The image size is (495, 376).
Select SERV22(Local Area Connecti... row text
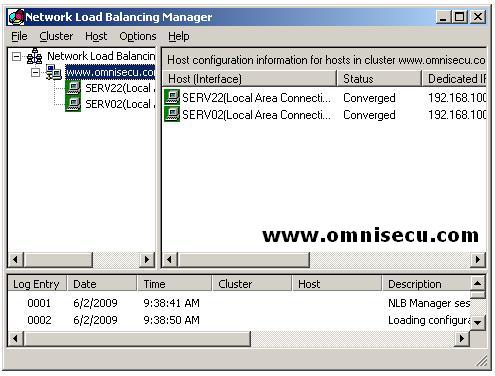(256, 98)
